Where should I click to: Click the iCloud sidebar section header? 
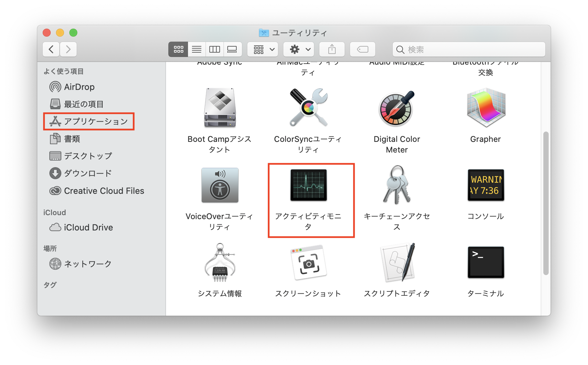(x=55, y=212)
